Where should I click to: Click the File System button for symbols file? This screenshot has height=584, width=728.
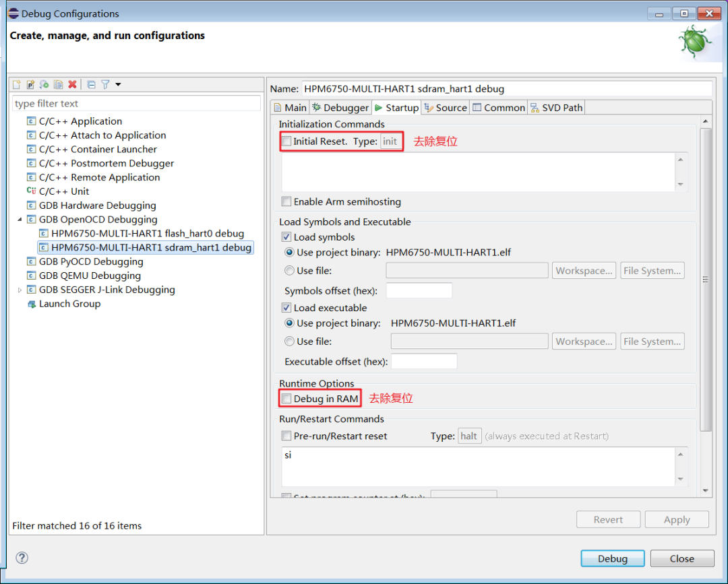coord(652,270)
